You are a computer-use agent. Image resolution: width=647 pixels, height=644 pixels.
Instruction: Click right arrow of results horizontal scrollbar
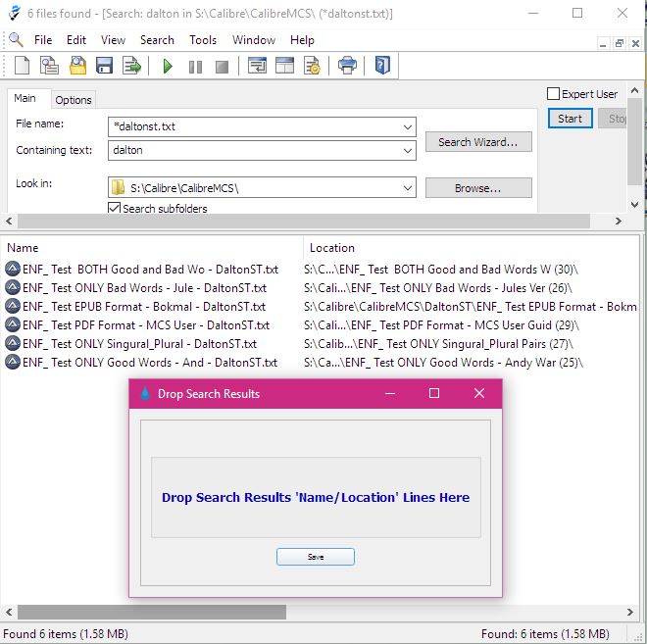coord(629,613)
